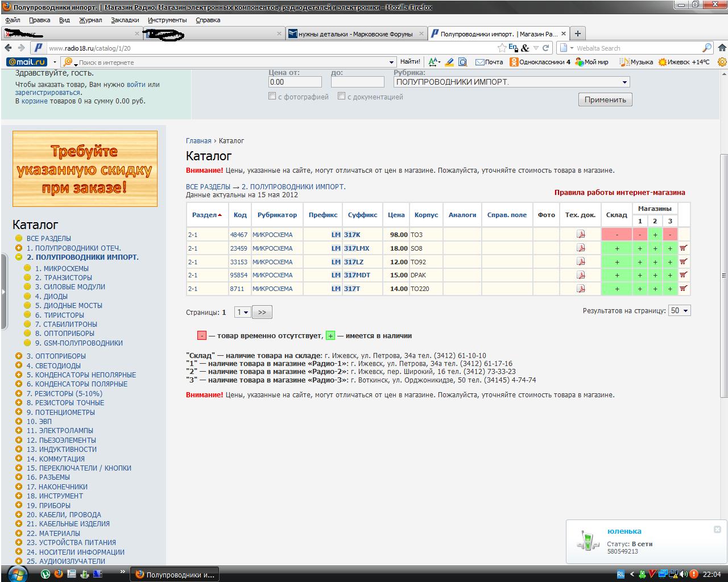The image size is (728, 582).
Task: Enable the "с фотографией" checkbox
Action: click(x=272, y=96)
